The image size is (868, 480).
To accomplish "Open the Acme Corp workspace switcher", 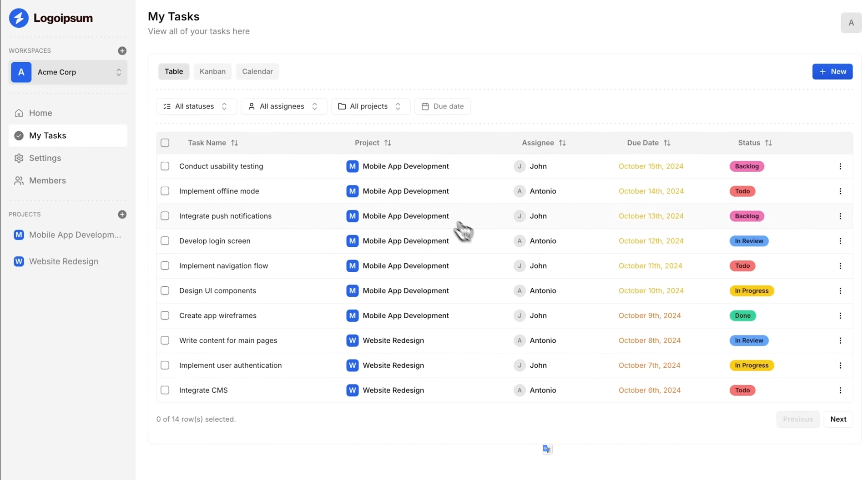I will tap(68, 72).
